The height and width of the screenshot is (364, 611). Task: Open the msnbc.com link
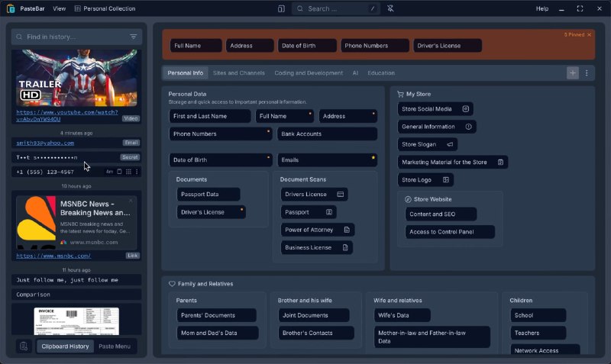tap(53, 256)
